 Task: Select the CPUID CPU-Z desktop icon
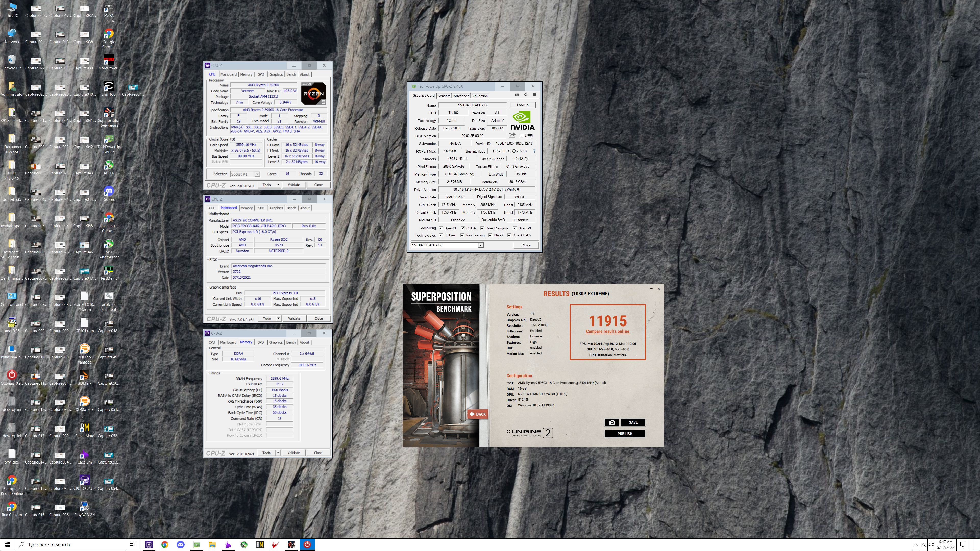coord(84,482)
